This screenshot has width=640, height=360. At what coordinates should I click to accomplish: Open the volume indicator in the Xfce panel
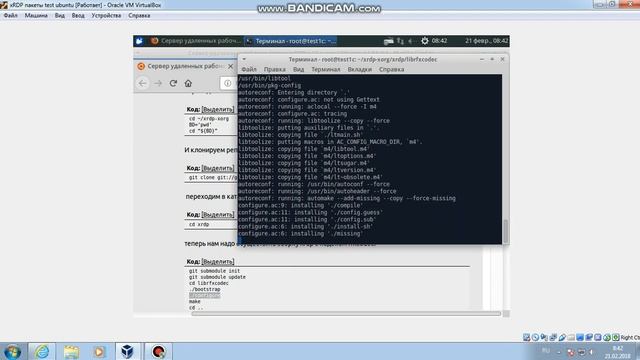click(x=411, y=41)
